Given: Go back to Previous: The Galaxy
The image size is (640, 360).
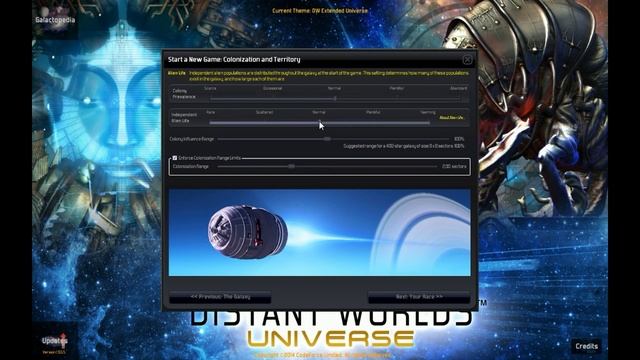Looking at the screenshot, I should click(x=220, y=297).
